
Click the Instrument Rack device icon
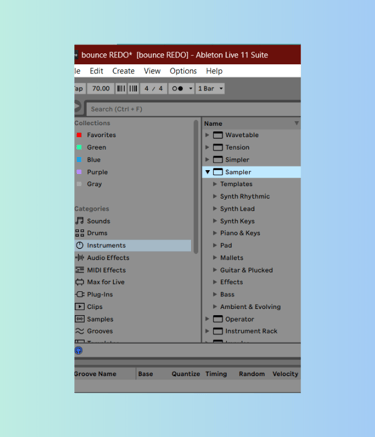(218, 331)
